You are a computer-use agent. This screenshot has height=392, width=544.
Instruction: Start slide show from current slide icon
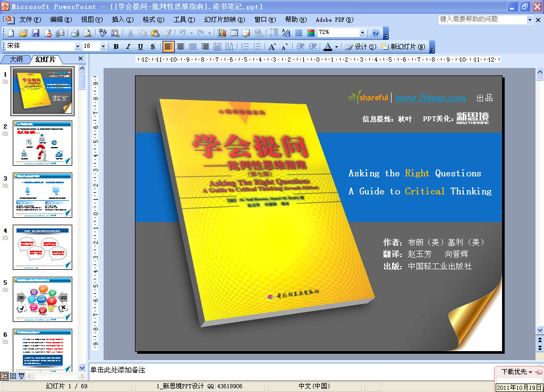tap(21, 376)
